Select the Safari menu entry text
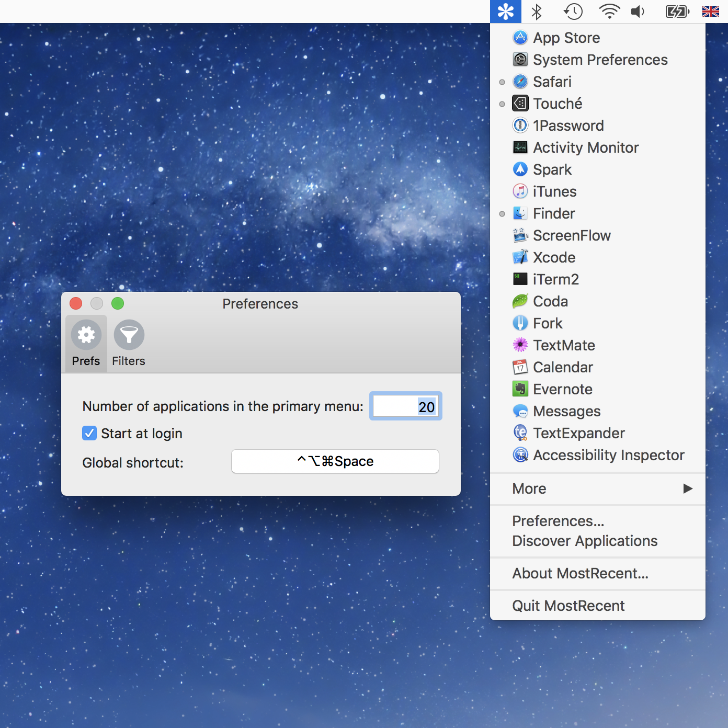 click(552, 82)
